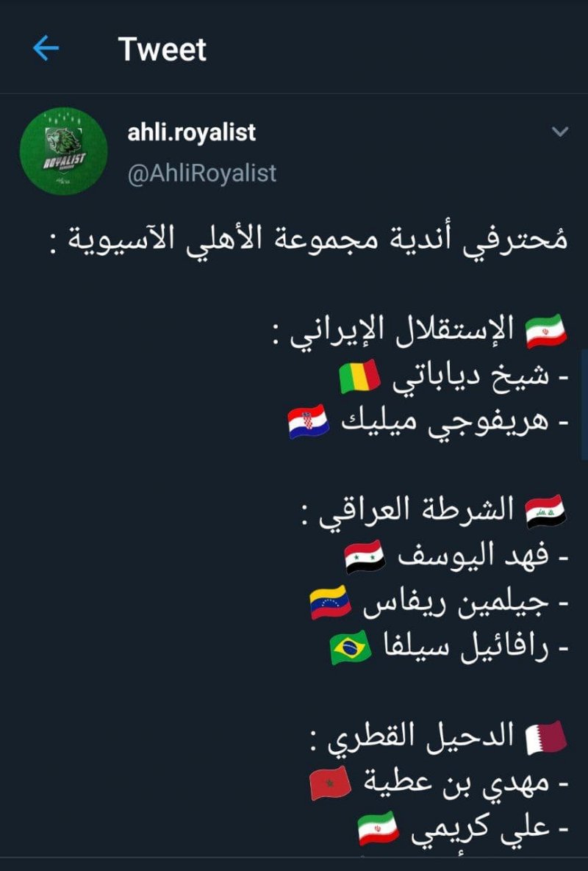
Task: Open the ahli.royalist profile picture
Action: pyautogui.click(x=63, y=151)
